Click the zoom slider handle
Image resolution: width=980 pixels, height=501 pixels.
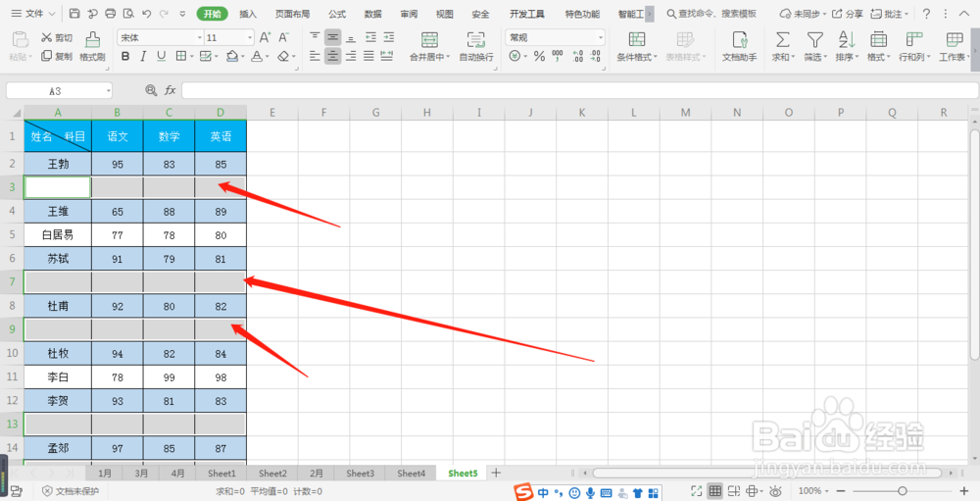click(903, 491)
